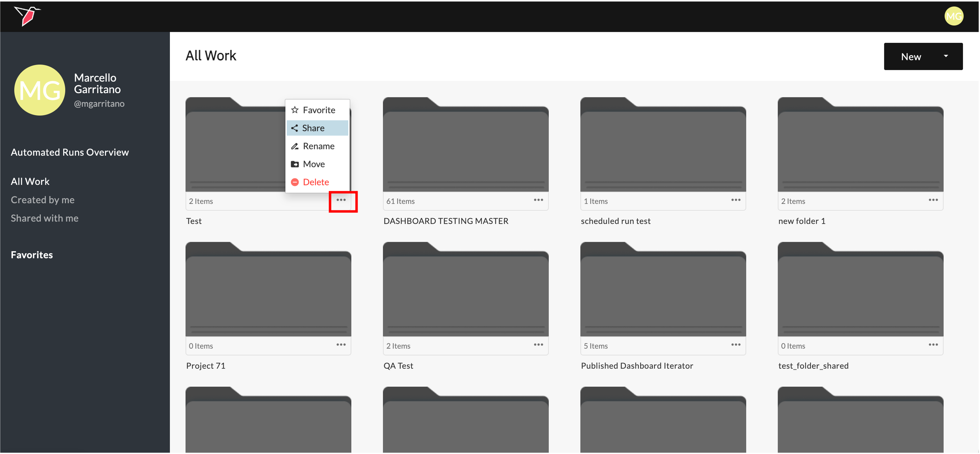Select Rename in the folder menu

click(x=318, y=146)
